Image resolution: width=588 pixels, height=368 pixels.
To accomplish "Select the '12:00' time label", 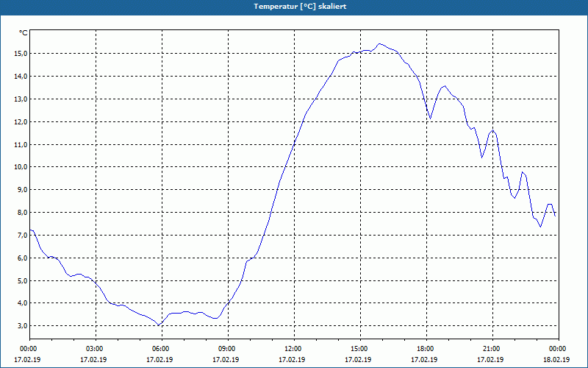I will click(x=294, y=349).
